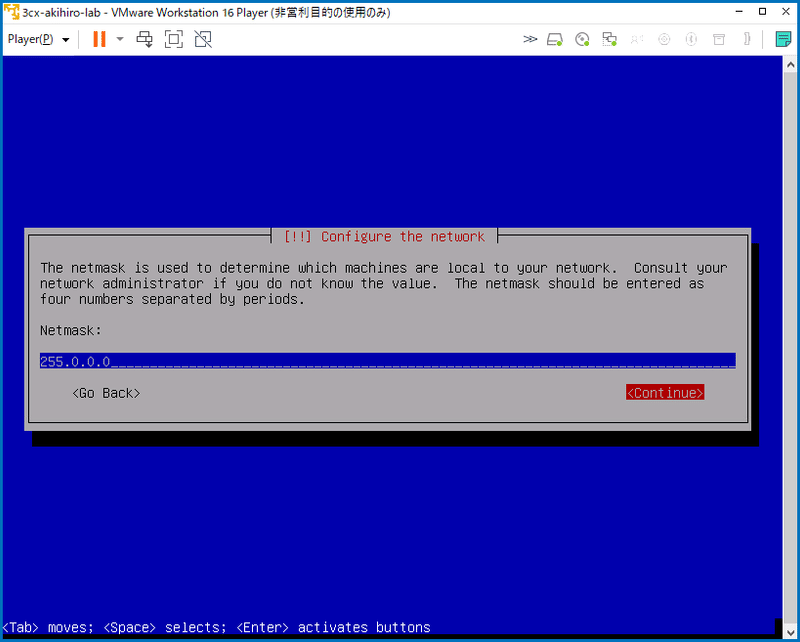This screenshot has height=642, width=800.
Task: Enter full screen mode icon
Action: [x=173, y=39]
